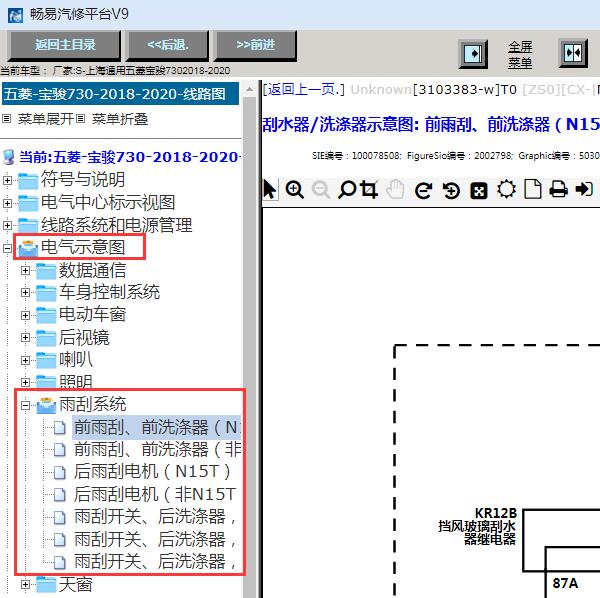Click the 菜单展开 icon
The image size is (600, 598).
coord(6,119)
